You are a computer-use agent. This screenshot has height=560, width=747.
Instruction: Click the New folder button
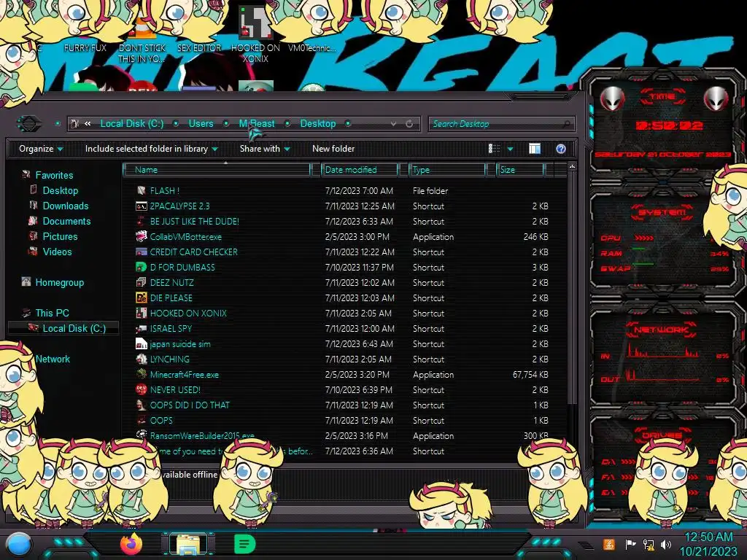(x=333, y=149)
